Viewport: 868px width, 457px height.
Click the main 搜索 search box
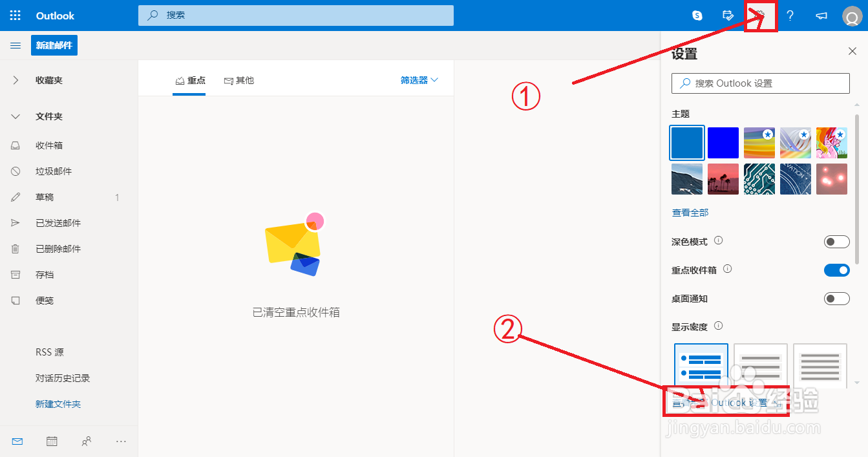(296, 16)
